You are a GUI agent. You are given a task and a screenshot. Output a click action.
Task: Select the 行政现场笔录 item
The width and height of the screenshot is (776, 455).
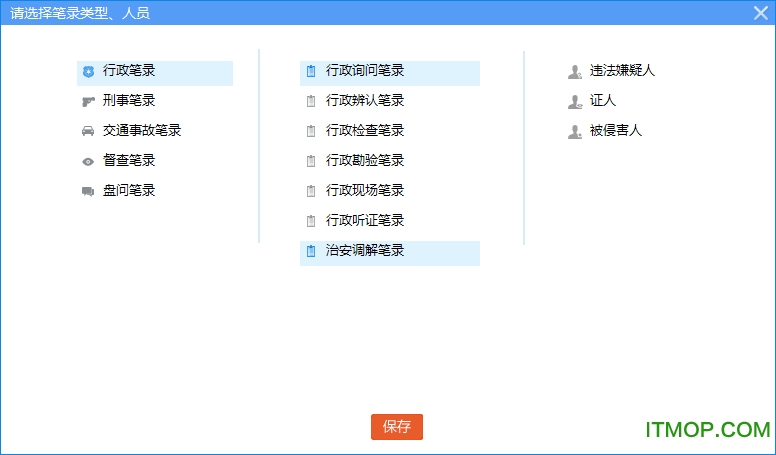coord(364,191)
